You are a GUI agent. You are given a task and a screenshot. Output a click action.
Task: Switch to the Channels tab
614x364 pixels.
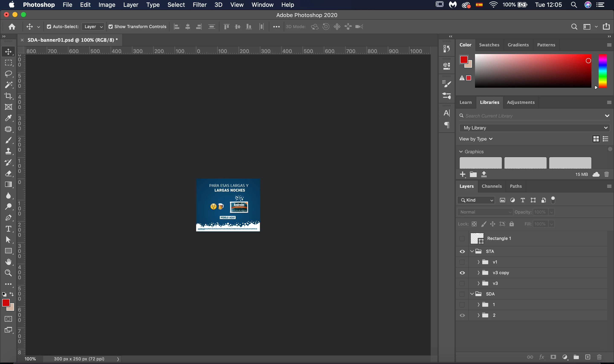tap(491, 186)
